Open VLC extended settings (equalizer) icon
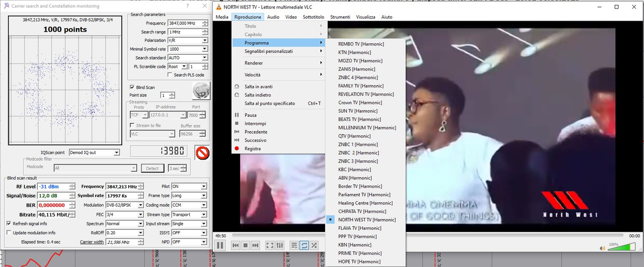Image resolution: width=644 pixels, height=267 pixels. [280, 245]
